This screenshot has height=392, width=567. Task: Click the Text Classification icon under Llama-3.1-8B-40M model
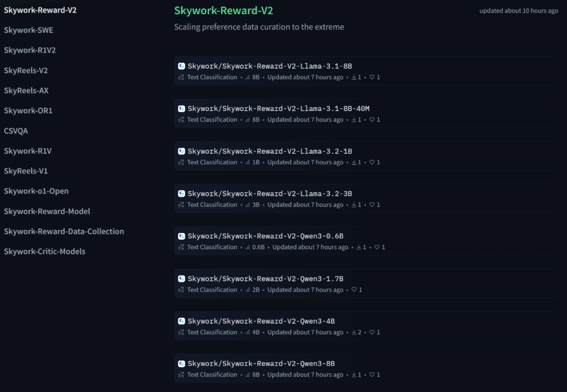coord(181,120)
